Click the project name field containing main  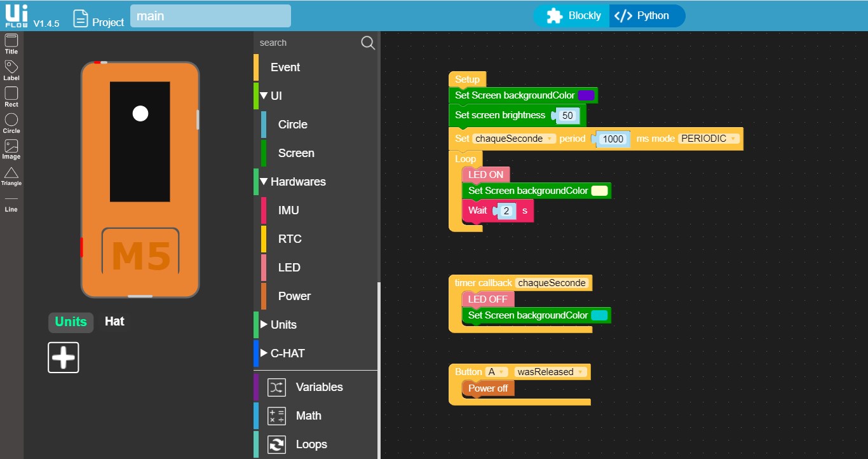pos(210,16)
